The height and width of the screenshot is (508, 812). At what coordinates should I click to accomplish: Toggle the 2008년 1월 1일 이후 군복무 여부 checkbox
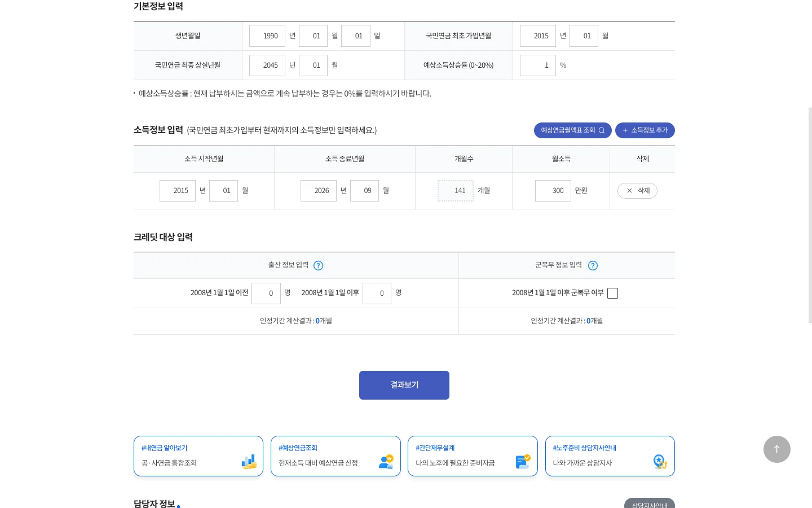click(x=612, y=294)
